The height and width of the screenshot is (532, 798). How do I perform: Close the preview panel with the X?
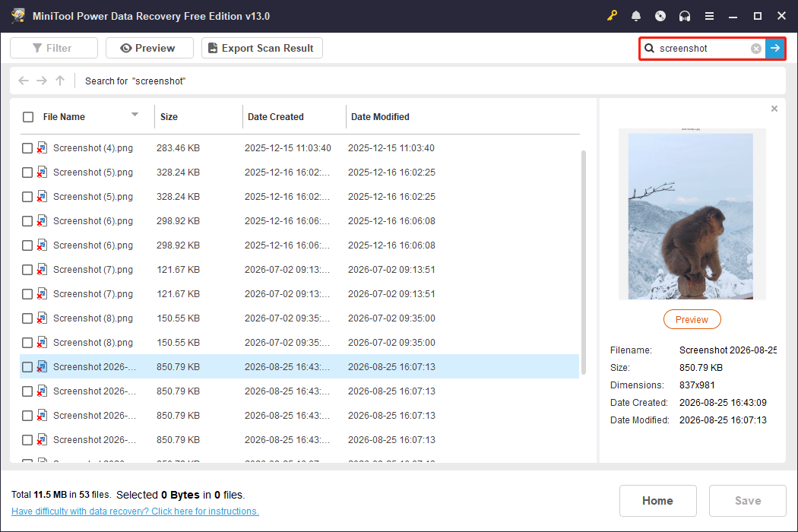click(774, 109)
